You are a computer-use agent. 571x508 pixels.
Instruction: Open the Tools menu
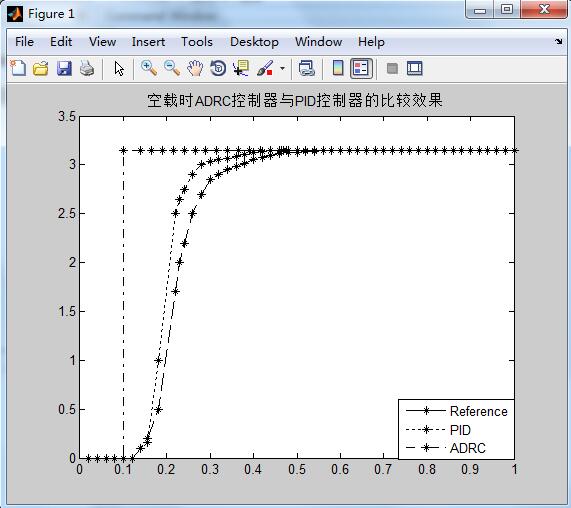click(x=197, y=42)
